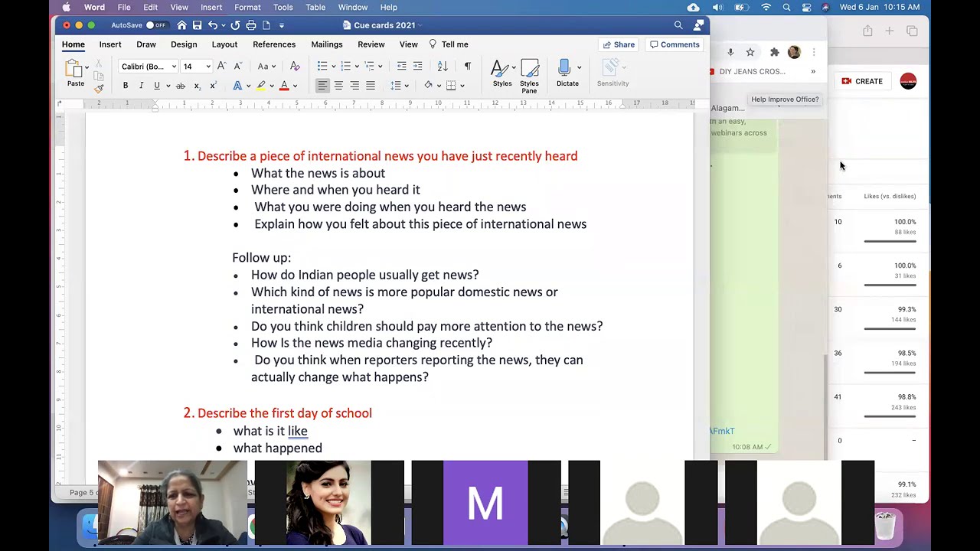Open the Layout tab
The width and height of the screenshot is (980, 551).
coord(224,44)
